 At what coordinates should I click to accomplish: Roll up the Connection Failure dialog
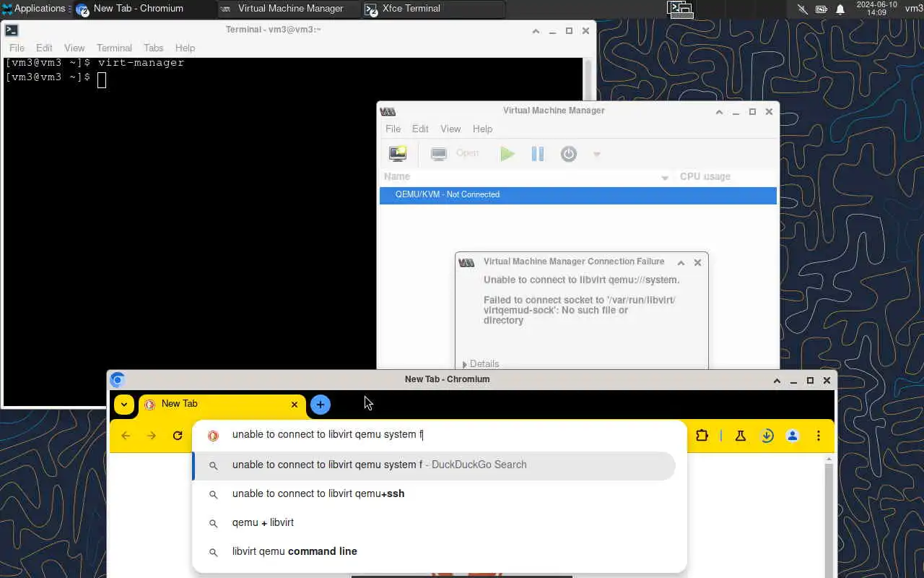[681, 263]
